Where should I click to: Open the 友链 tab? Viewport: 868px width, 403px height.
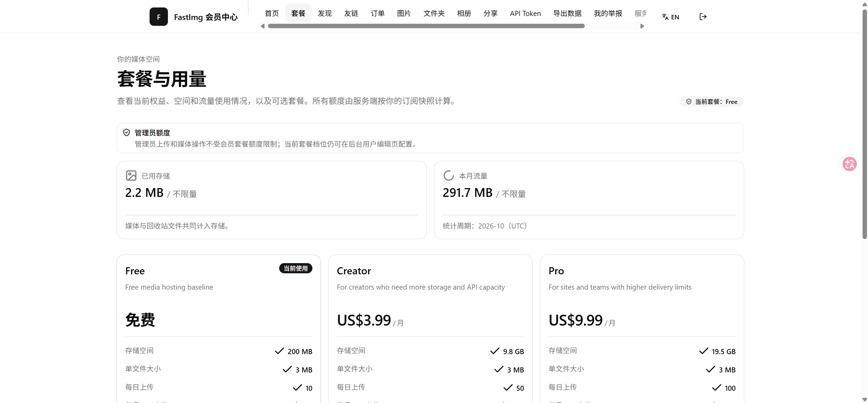(351, 13)
